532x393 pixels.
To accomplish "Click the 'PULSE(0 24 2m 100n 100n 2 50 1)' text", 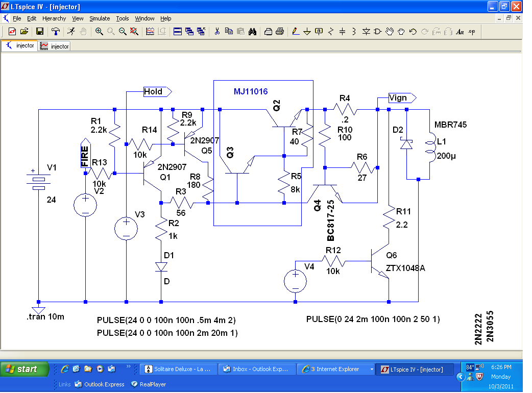I will (373, 319).
